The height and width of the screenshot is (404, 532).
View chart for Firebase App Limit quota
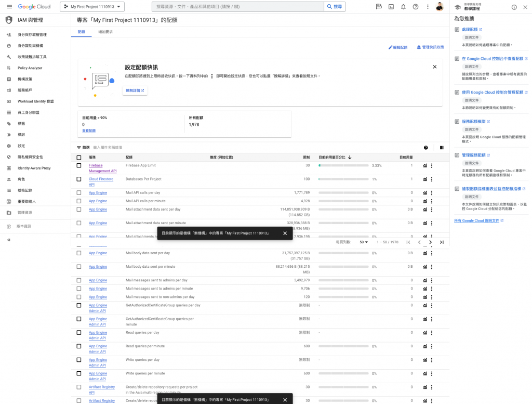(425, 166)
